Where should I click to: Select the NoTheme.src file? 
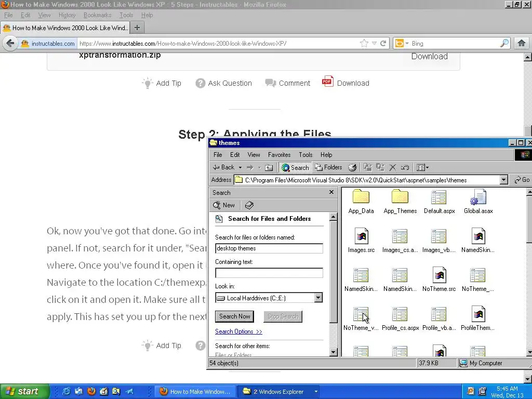click(x=439, y=280)
